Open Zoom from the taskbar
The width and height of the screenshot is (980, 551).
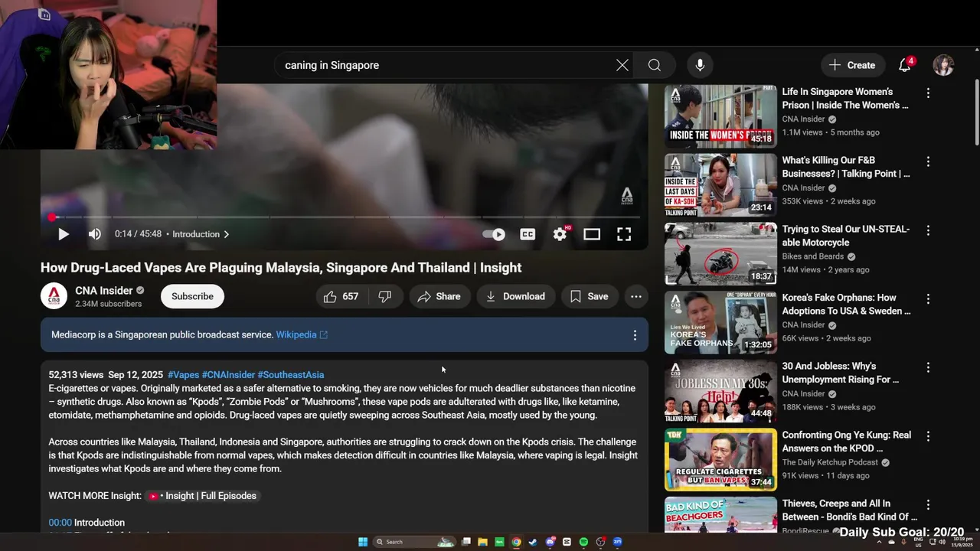pos(617,542)
